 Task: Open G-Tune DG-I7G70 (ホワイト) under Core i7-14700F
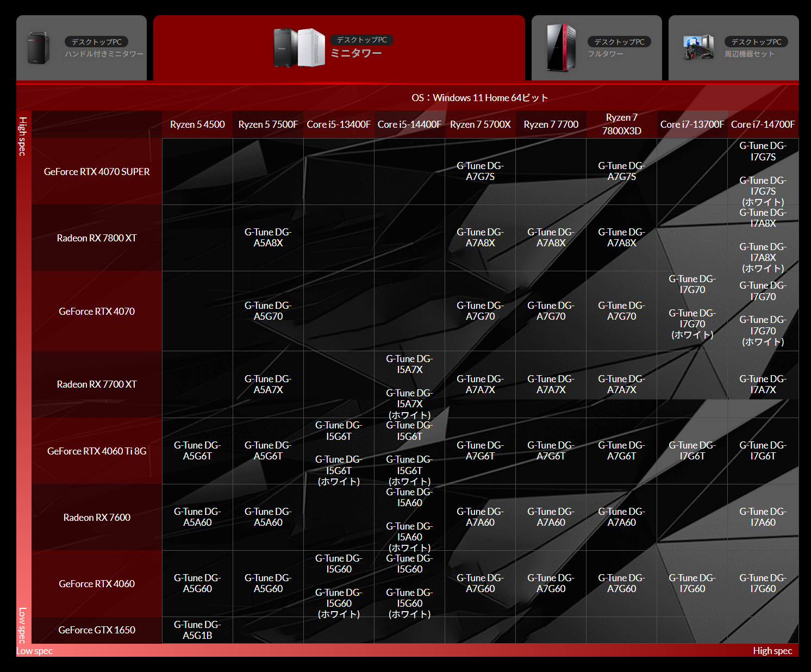click(763, 331)
